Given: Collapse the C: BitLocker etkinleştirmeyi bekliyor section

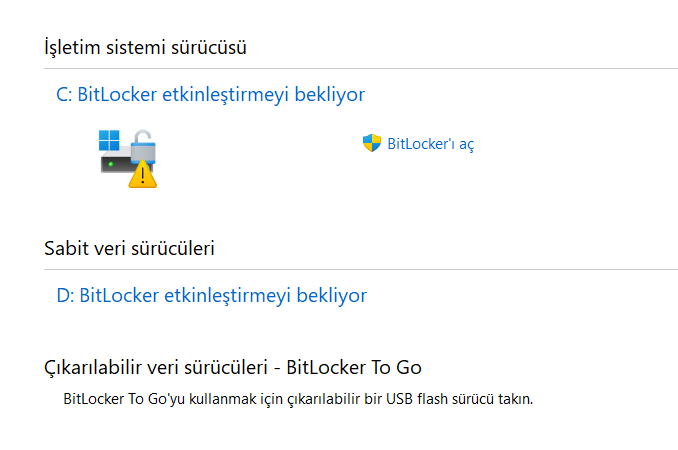Looking at the screenshot, I should pyautogui.click(x=210, y=95).
